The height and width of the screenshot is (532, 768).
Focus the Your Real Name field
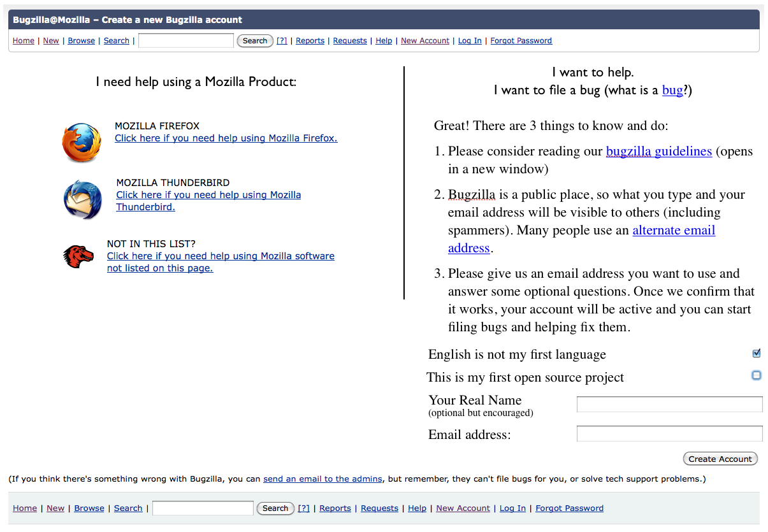pos(669,405)
